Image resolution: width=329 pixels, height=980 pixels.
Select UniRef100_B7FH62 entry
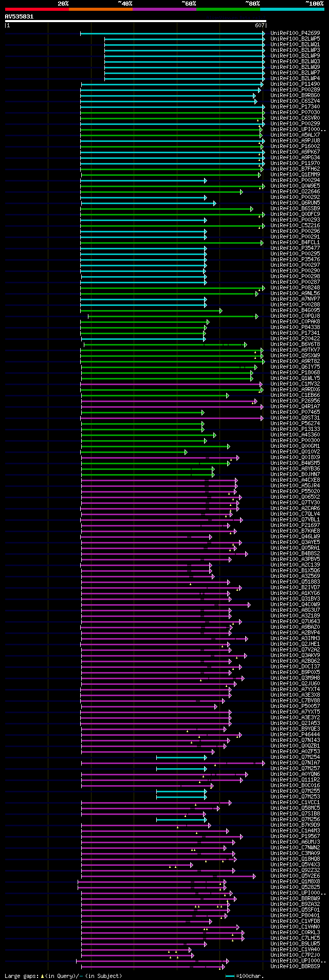tap(295, 169)
